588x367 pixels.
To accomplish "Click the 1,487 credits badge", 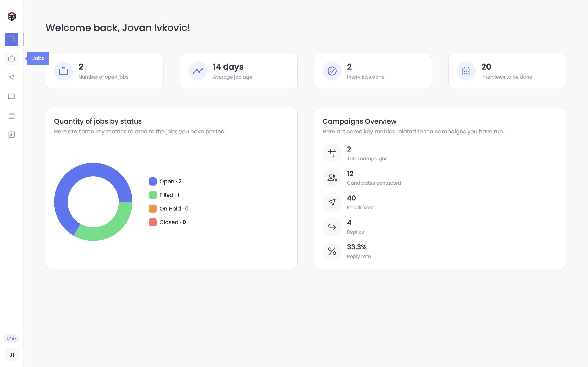I will click(x=12, y=338).
